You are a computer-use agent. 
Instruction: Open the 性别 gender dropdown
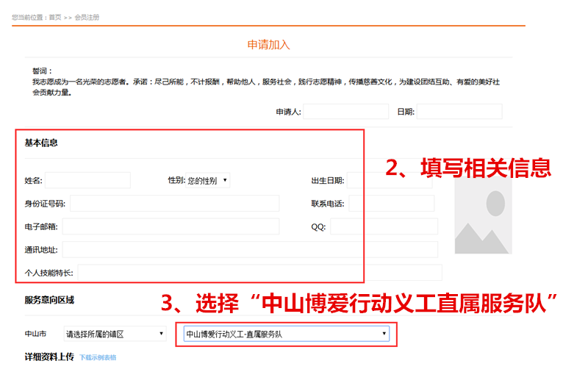coord(207,180)
